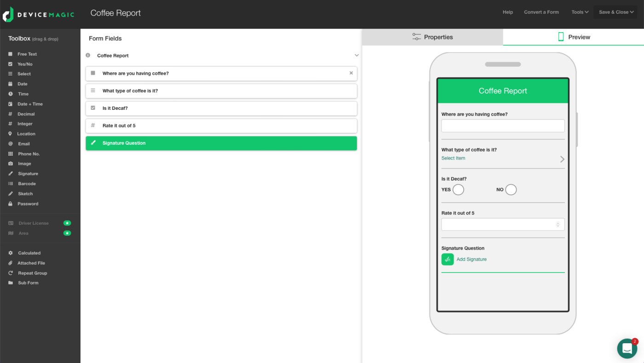Screen dimensions: 644x363
Task: Select the Signature Question field row
Action: pos(221,143)
